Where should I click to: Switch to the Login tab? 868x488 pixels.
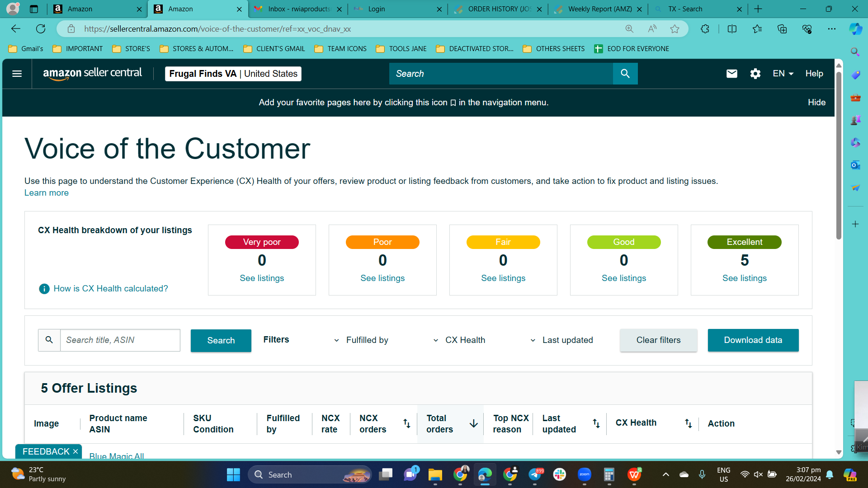coord(398,9)
